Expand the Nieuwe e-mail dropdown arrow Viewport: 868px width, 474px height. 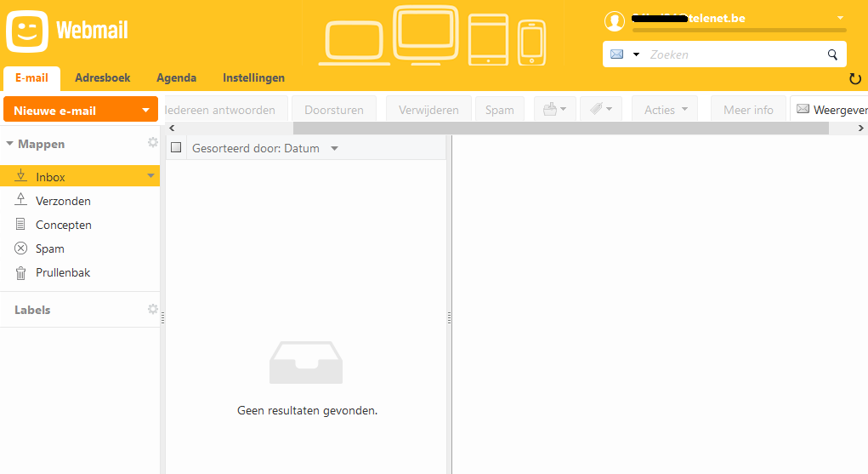point(145,111)
